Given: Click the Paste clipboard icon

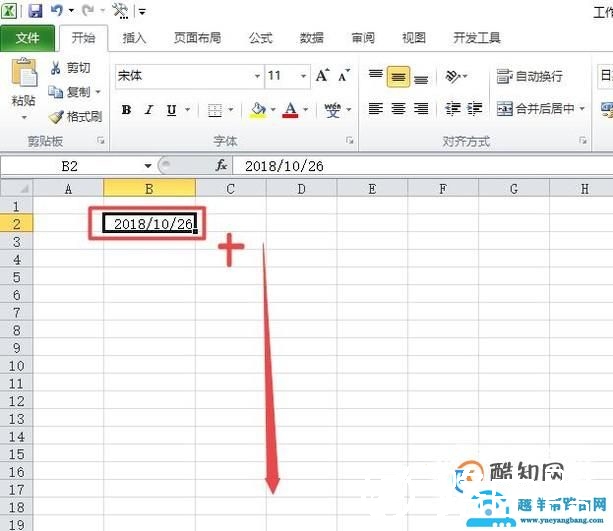Looking at the screenshot, I should coord(24,72).
